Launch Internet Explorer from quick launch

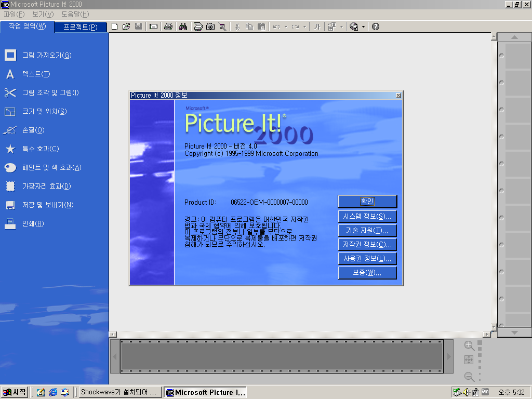[53, 393]
